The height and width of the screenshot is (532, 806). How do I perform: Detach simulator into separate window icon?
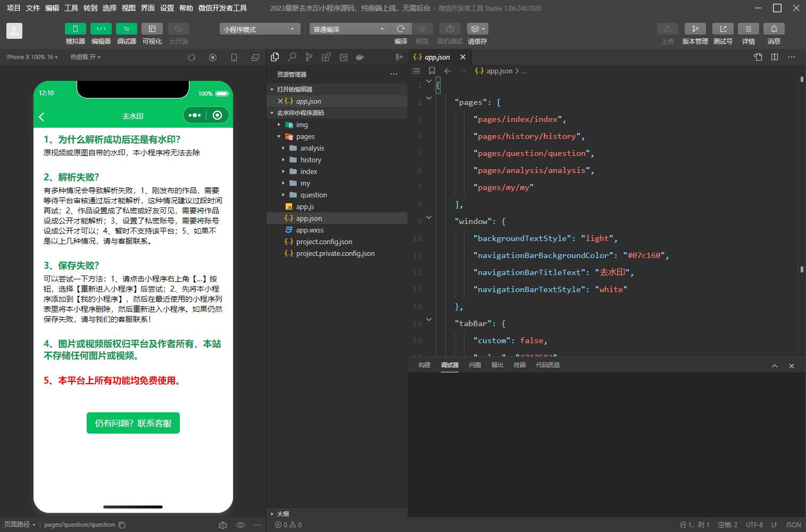255,57
